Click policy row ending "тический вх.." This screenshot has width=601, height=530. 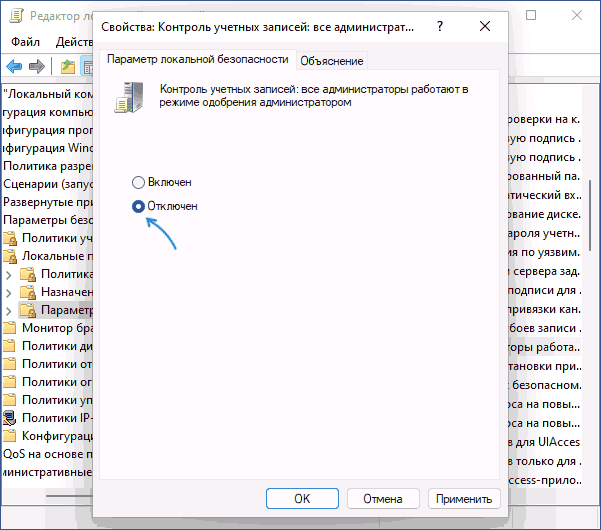point(545,195)
